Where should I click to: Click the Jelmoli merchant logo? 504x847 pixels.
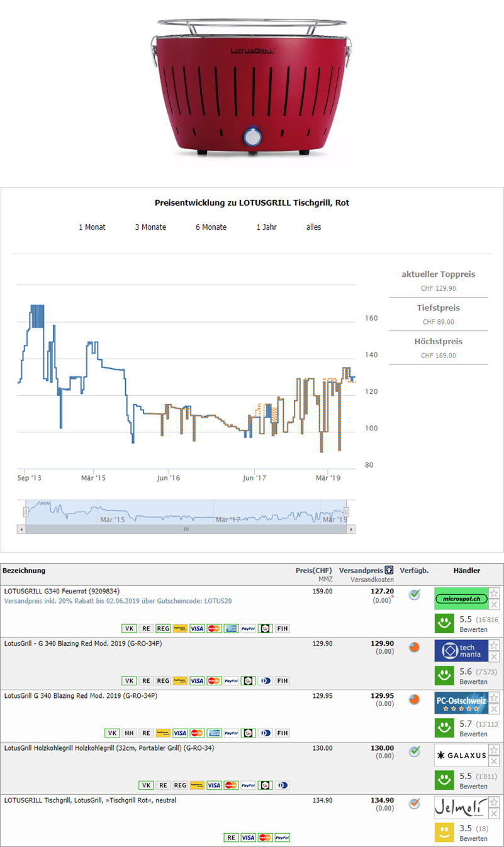(x=461, y=807)
